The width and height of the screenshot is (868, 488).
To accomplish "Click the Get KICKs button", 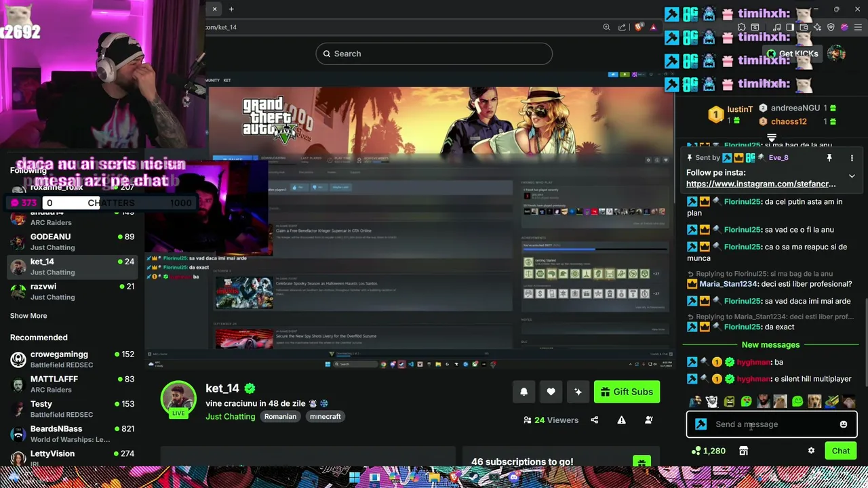I will coord(792,54).
